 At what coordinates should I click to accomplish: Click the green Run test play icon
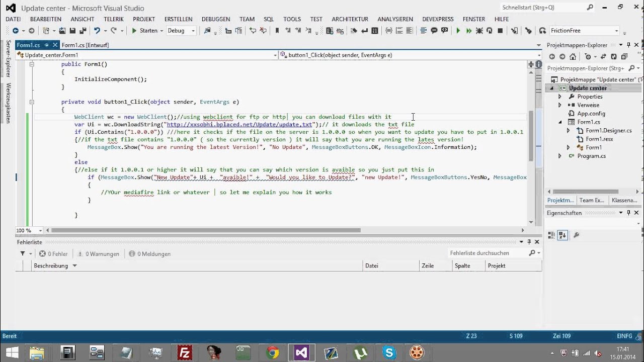[x=458, y=31]
